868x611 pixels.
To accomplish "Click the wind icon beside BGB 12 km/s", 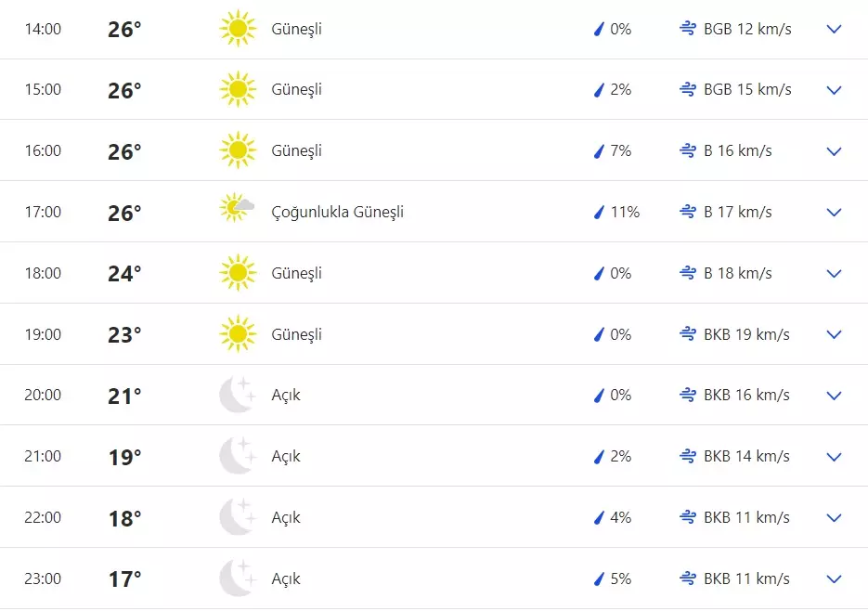I will [x=688, y=29].
